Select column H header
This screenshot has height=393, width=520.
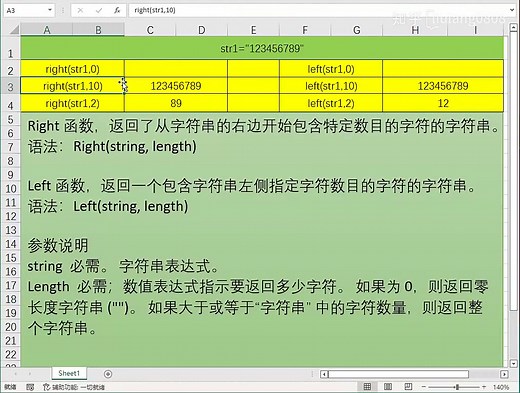415,30
